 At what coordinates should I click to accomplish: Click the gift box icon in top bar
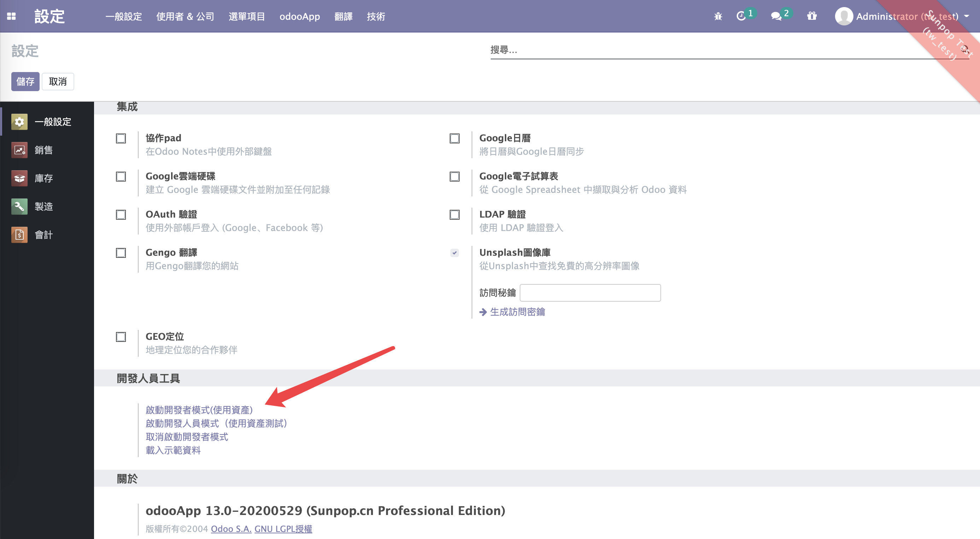tap(811, 16)
